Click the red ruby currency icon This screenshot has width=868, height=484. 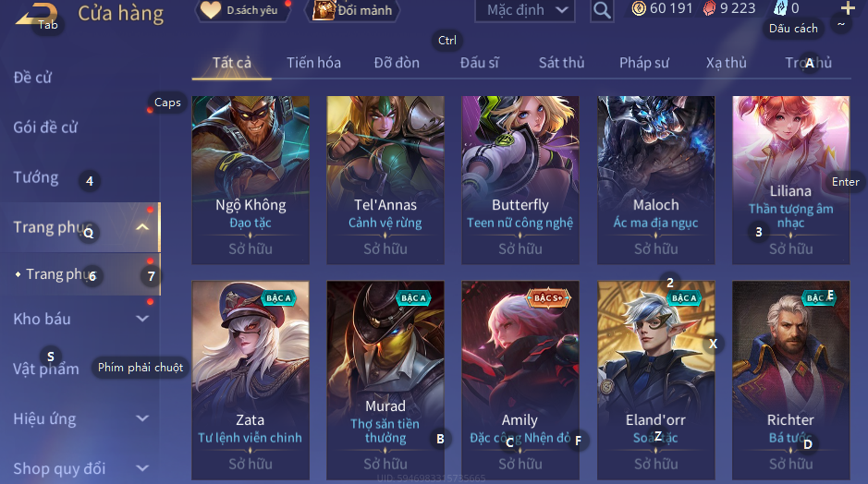[709, 8]
